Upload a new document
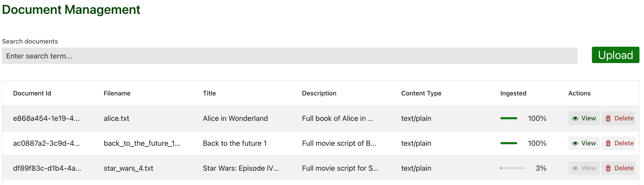The height and width of the screenshot is (185, 644). [x=615, y=55]
